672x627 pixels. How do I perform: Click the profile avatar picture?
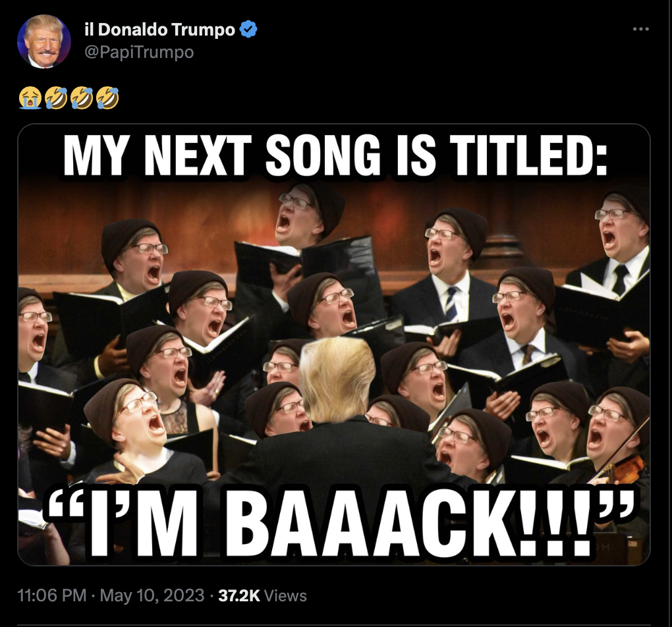pos(43,41)
